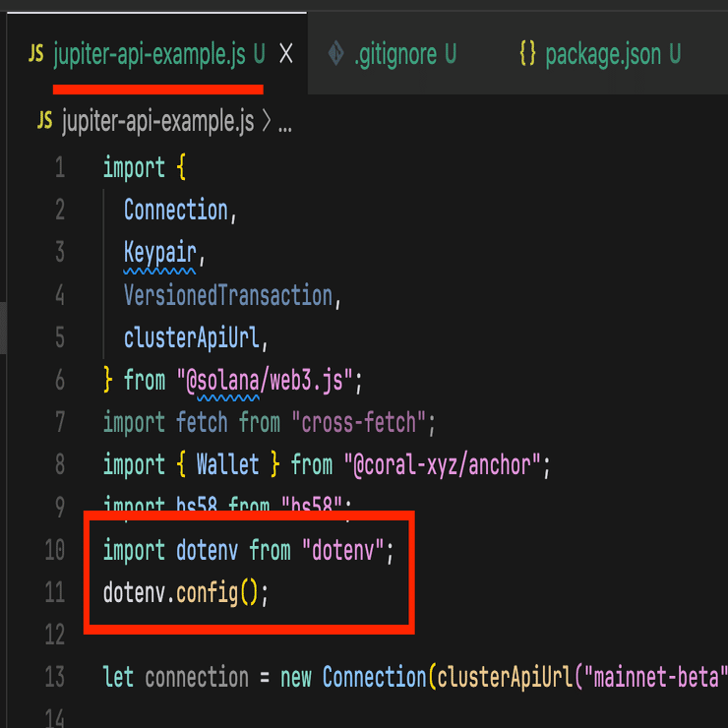Click clusterApiUrl on line 5
The height and width of the screenshot is (728, 728).
coord(191,337)
